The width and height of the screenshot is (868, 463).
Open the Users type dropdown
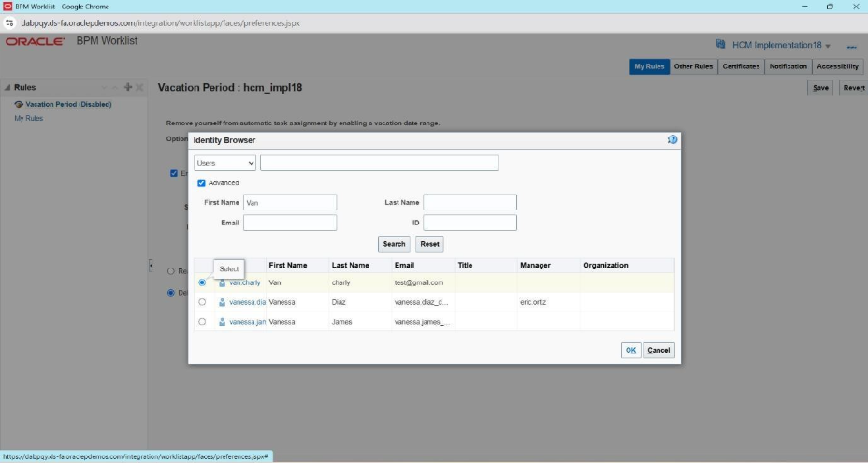(224, 163)
